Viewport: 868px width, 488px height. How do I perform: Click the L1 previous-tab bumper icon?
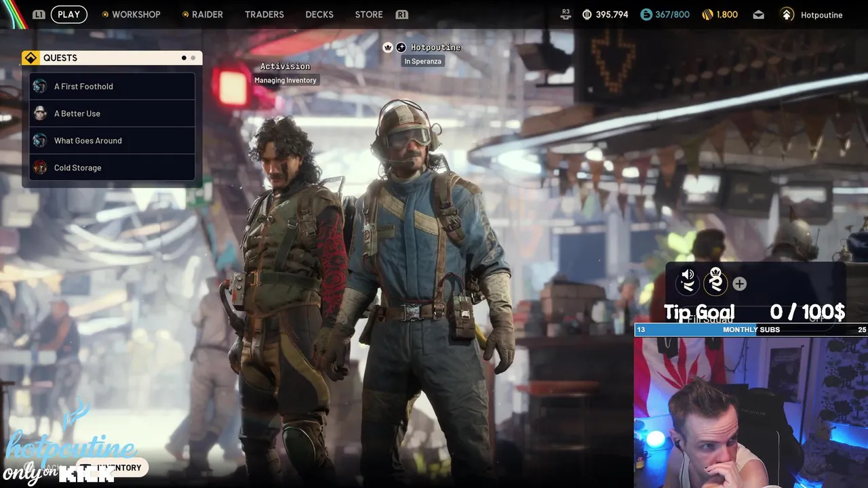39,14
